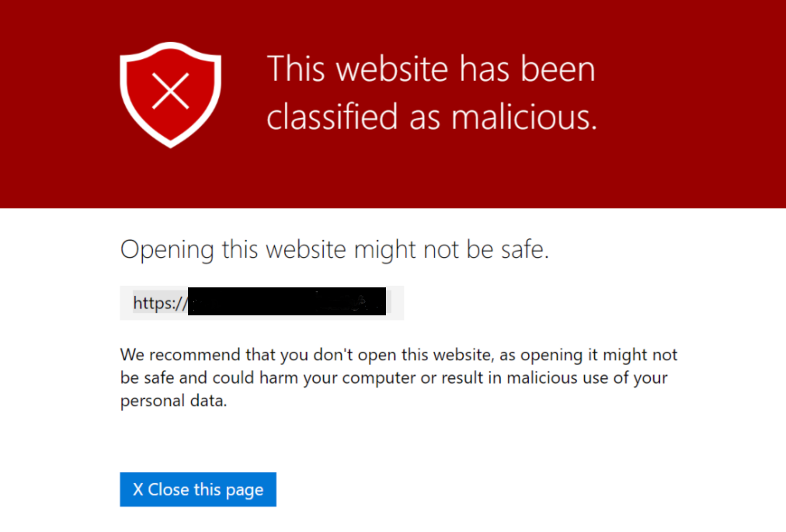Click the "personal data." text
Viewport: 786px width, 532px height.
(x=173, y=402)
